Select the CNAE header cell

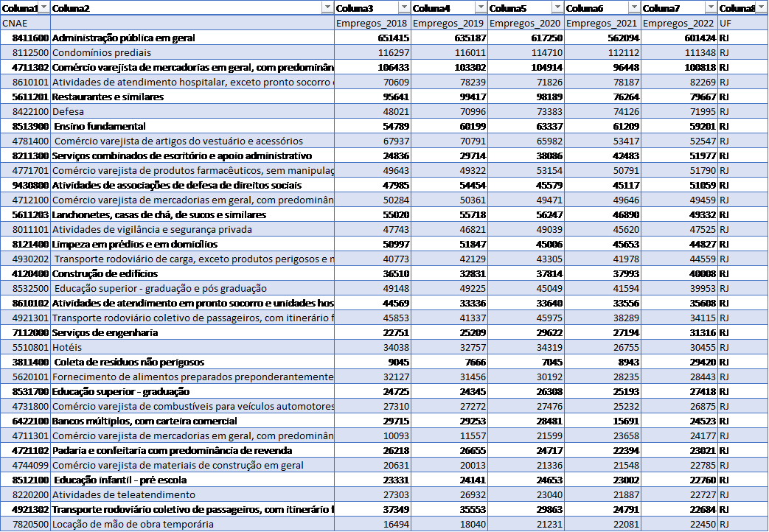[x=25, y=23]
